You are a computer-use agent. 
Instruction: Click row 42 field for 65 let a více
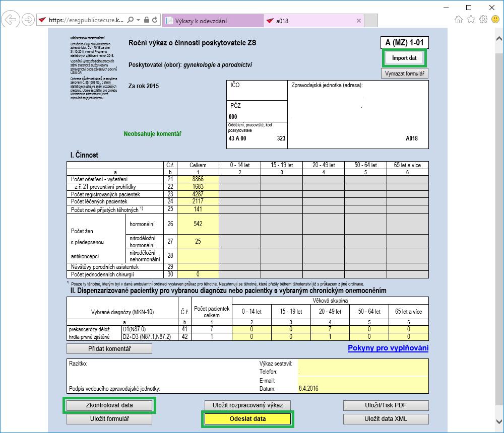click(409, 337)
